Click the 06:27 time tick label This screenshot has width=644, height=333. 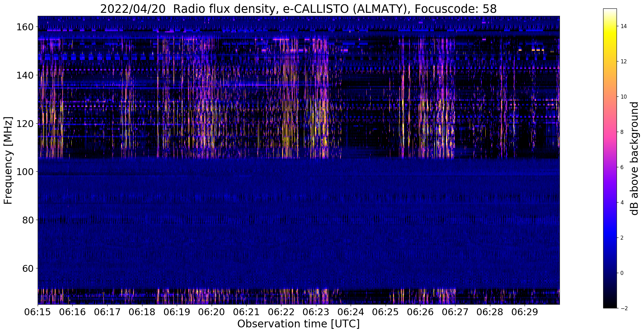pos(455,312)
